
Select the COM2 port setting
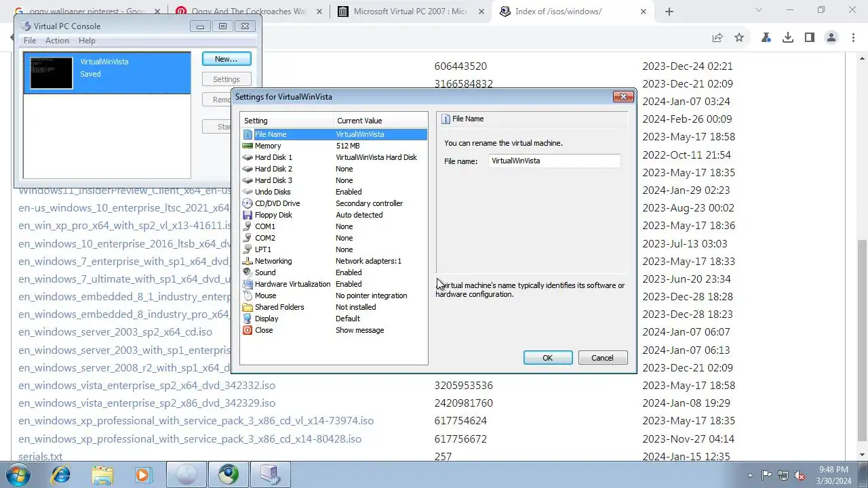(x=334, y=238)
